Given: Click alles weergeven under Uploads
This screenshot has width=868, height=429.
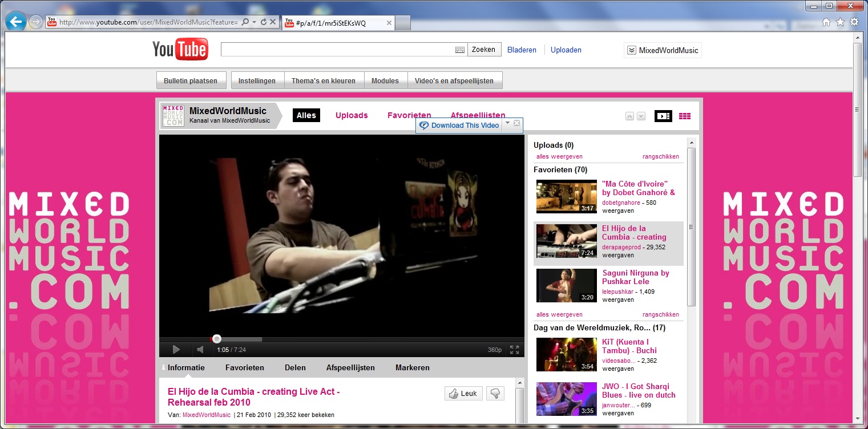Looking at the screenshot, I should click(x=559, y=156).
